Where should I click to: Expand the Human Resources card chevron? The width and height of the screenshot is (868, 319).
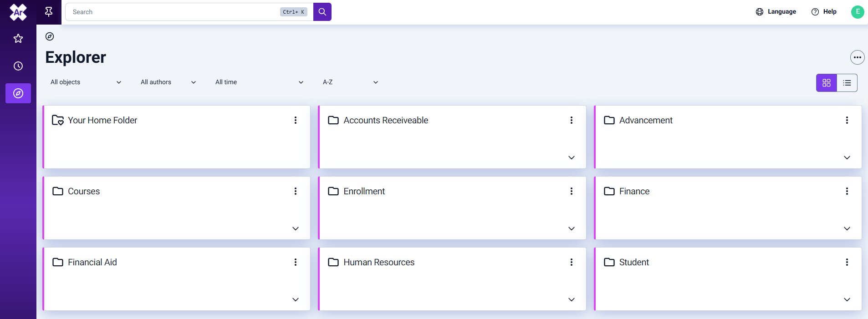572,299
